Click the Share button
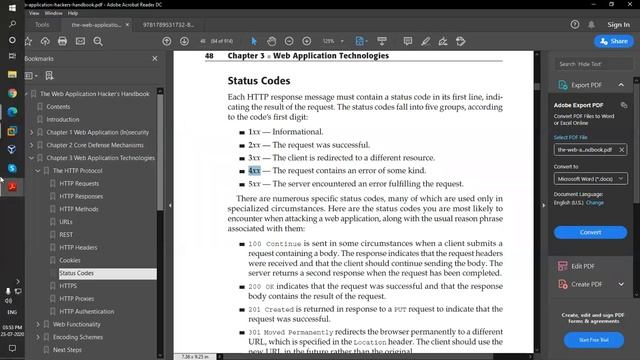This screenshot has width=640, height=360. click(614, 41)
